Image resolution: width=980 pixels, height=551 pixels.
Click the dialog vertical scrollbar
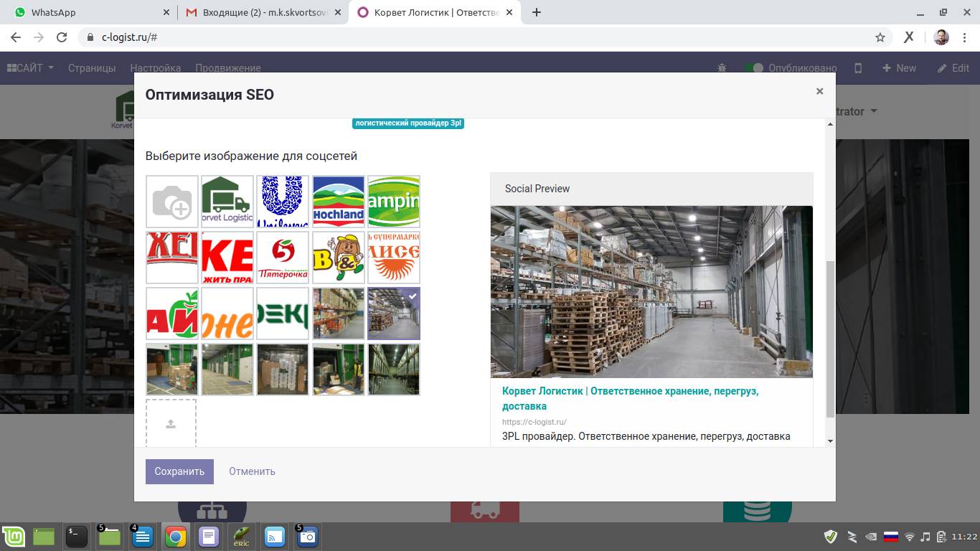click(830, 337)
